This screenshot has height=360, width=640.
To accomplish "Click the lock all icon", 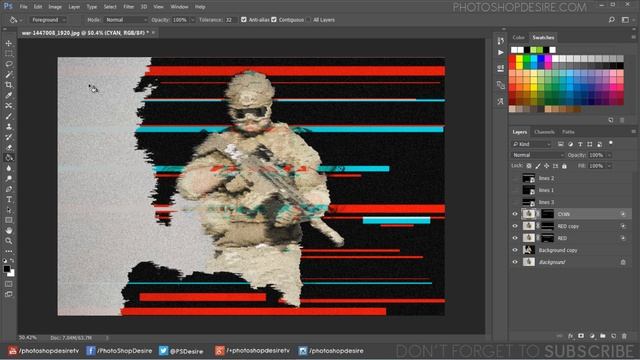I will pyautogui.click(x=564, y=166).
